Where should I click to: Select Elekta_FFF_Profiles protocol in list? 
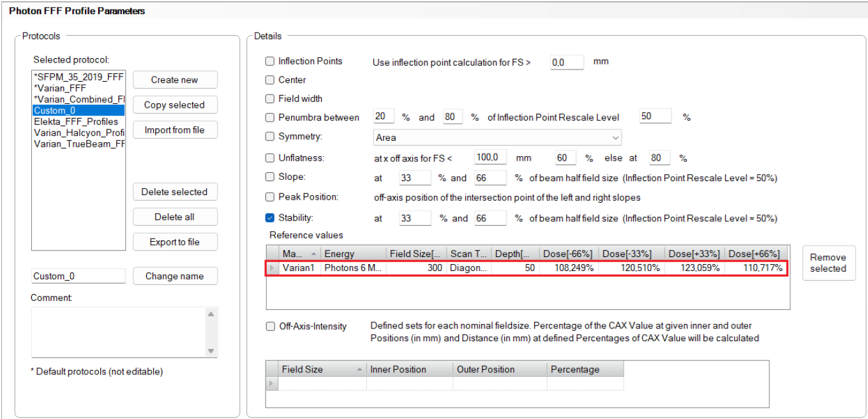click(x=76, y=121)
